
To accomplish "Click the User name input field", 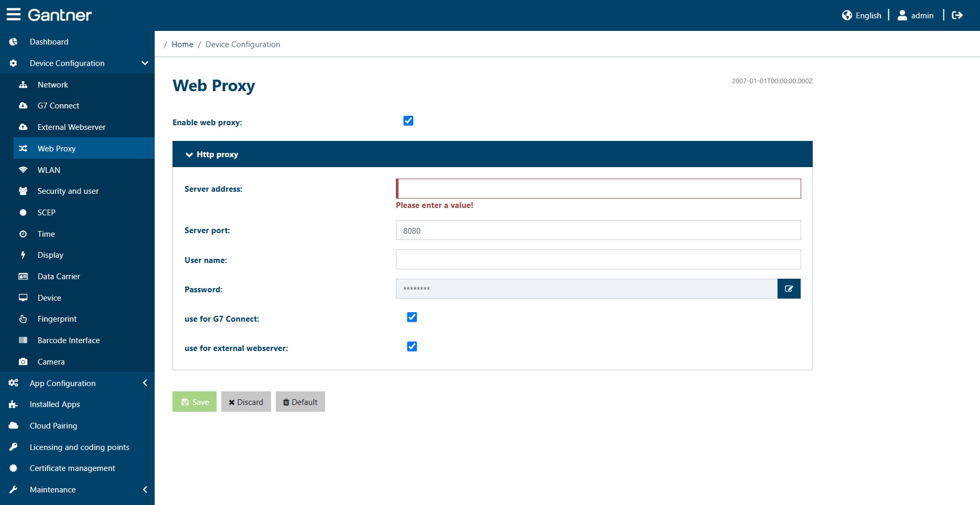I will pos(598,260).
